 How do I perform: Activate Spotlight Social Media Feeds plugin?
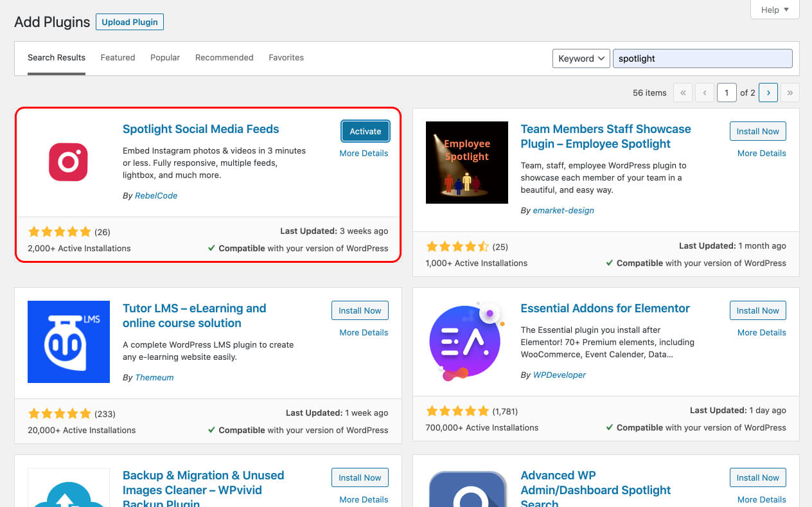[x=366, y=131]
